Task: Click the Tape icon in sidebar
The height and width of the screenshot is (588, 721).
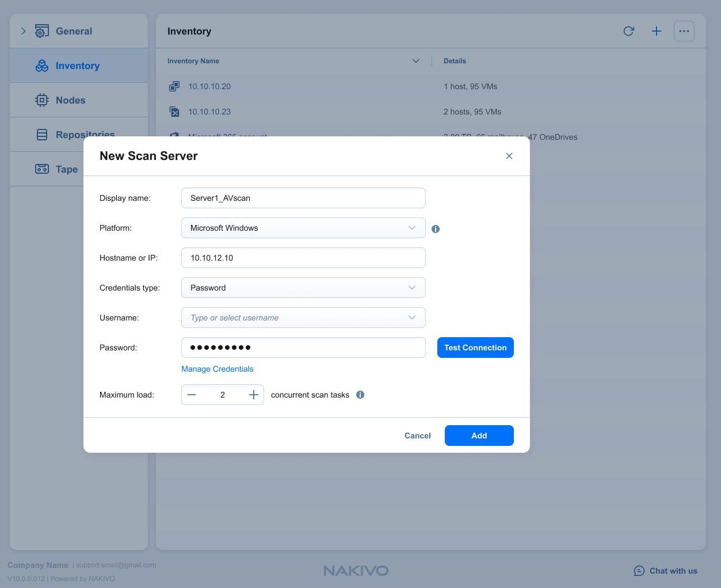Action: coord(42,169)
